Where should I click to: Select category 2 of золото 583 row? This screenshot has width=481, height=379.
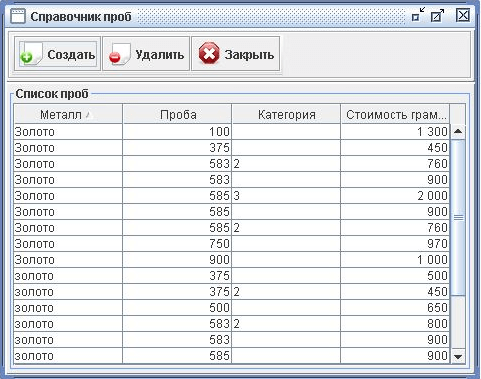(286, 324)
